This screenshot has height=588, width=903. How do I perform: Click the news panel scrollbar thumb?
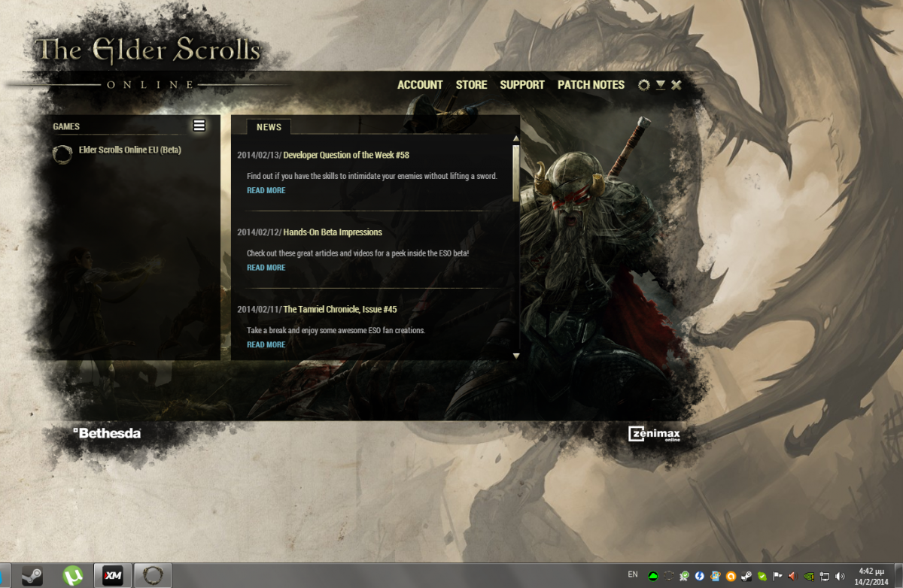(516, 172)
